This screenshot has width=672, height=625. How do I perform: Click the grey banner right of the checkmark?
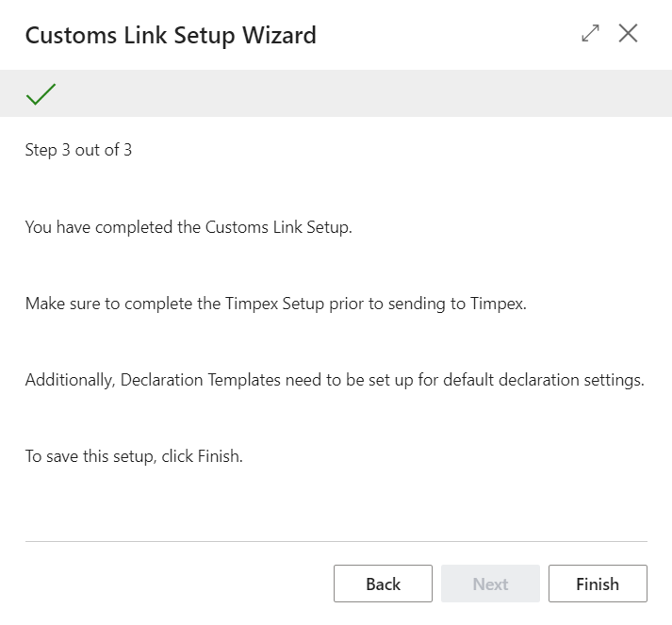click(358, 93)
